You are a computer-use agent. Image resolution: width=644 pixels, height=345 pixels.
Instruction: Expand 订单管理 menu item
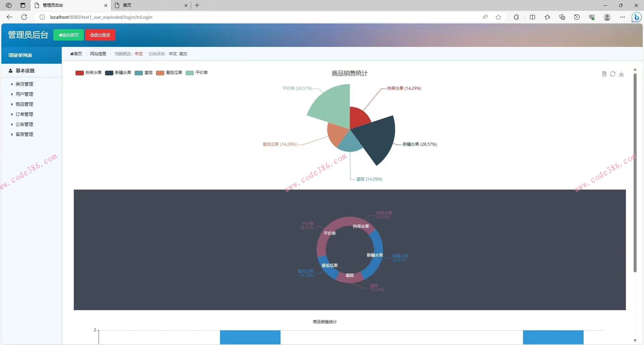coord(24,114)
